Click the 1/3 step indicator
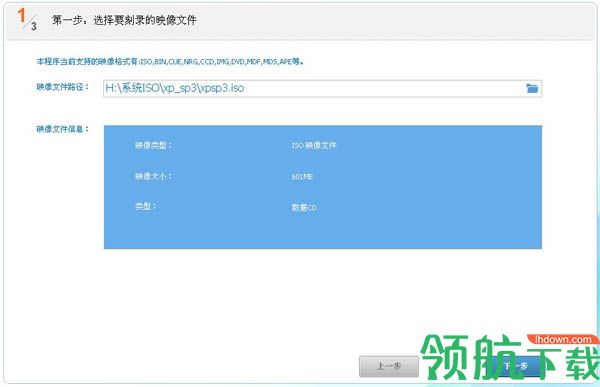This screenshot has width=600, height=387. (x=28, y=20)
